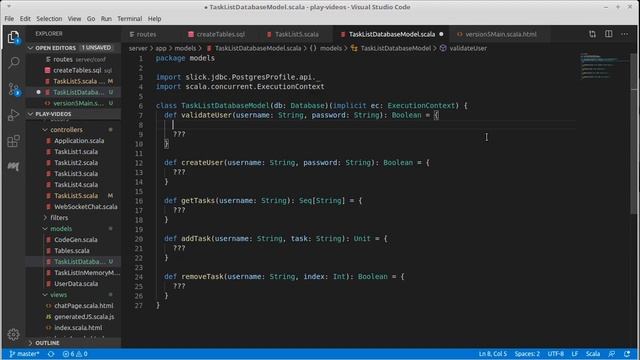Place cursor on line 9 placeholder ???
640x360 pixels.
tap(179, 134)
